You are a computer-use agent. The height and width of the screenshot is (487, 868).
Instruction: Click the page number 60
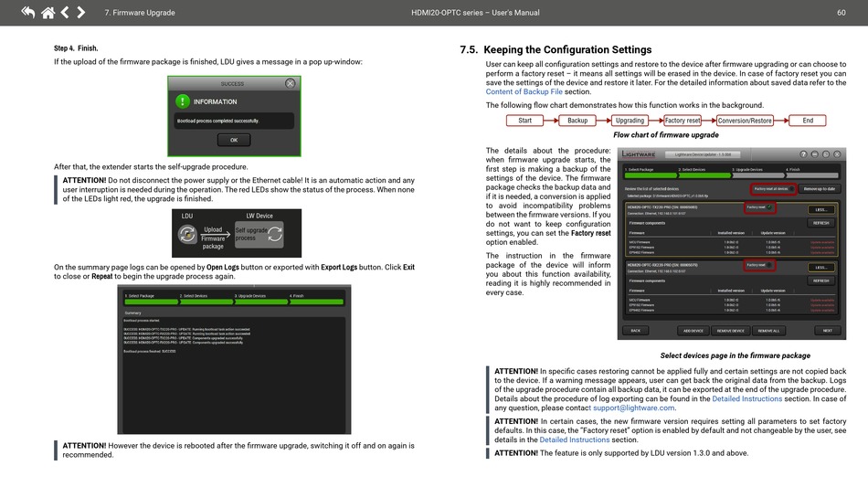click(841, 13)
